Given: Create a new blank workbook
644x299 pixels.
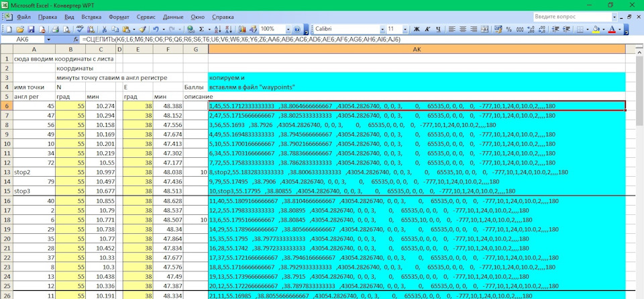Looking at the screenshot, I should [x=9, y=30].
